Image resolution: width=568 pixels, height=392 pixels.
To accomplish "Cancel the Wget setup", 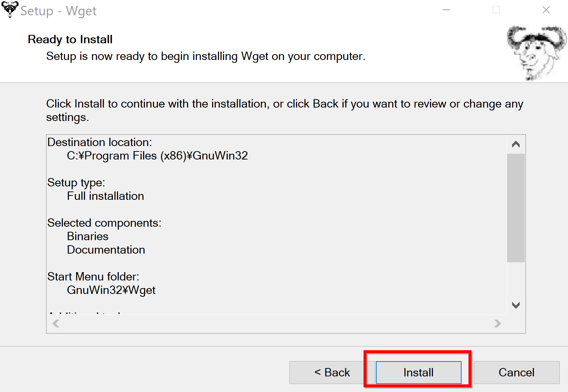I will [516, 372].
